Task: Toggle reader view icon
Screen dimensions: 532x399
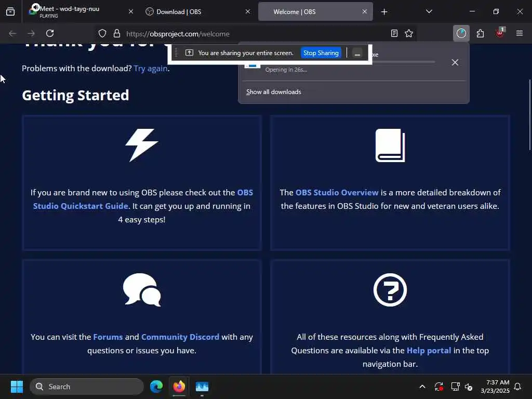Action: click(x=394, y=34)
